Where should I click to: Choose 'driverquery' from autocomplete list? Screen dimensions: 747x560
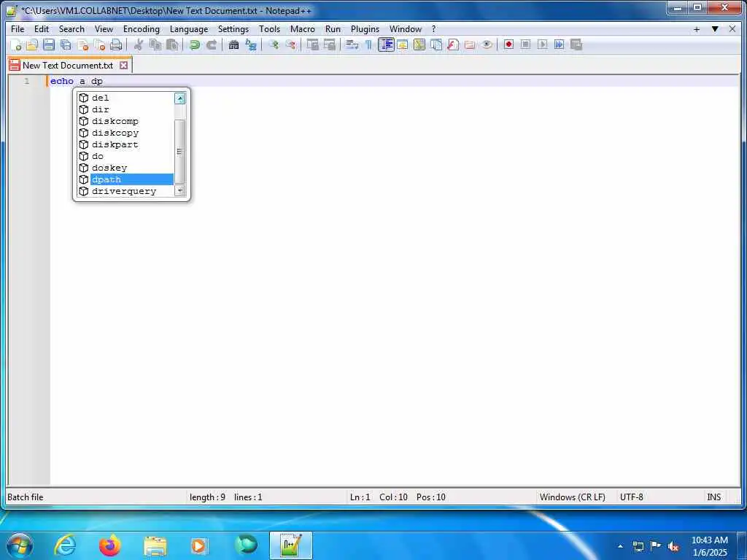(x=125, y=191)
